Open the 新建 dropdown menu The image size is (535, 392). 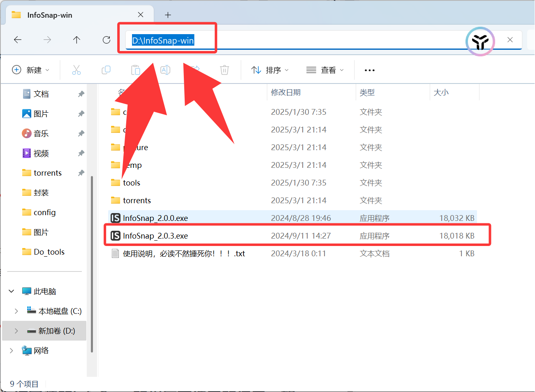click(x=31, y=70)
